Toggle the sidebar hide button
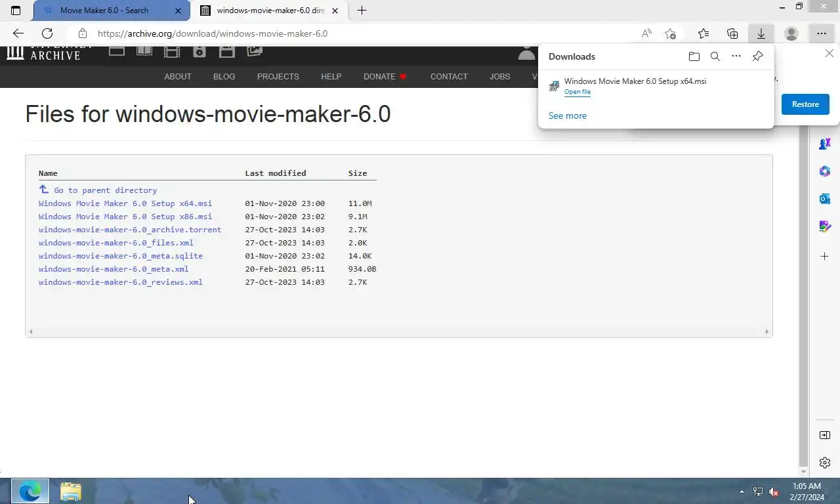 825,435
